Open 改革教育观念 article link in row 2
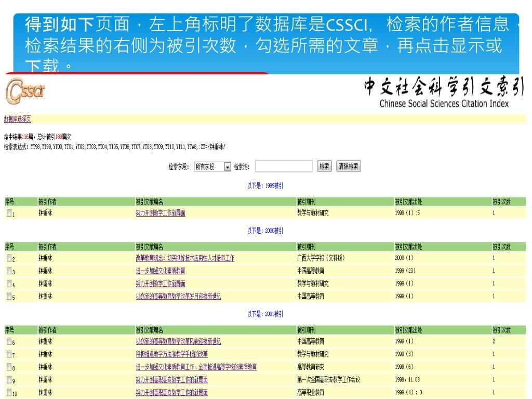 coord(185,258)
